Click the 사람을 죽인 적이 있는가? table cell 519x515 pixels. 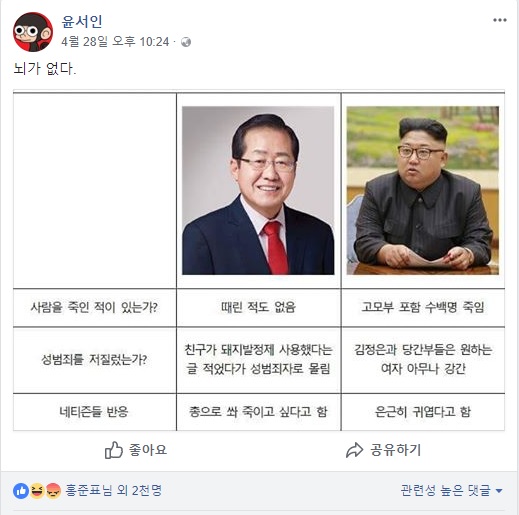[x=94, y=307]
